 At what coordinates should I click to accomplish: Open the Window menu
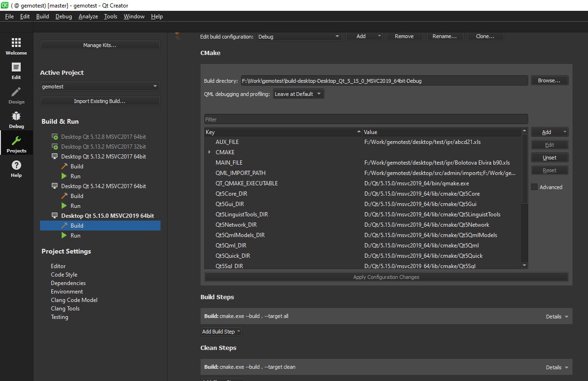(134, 16)
